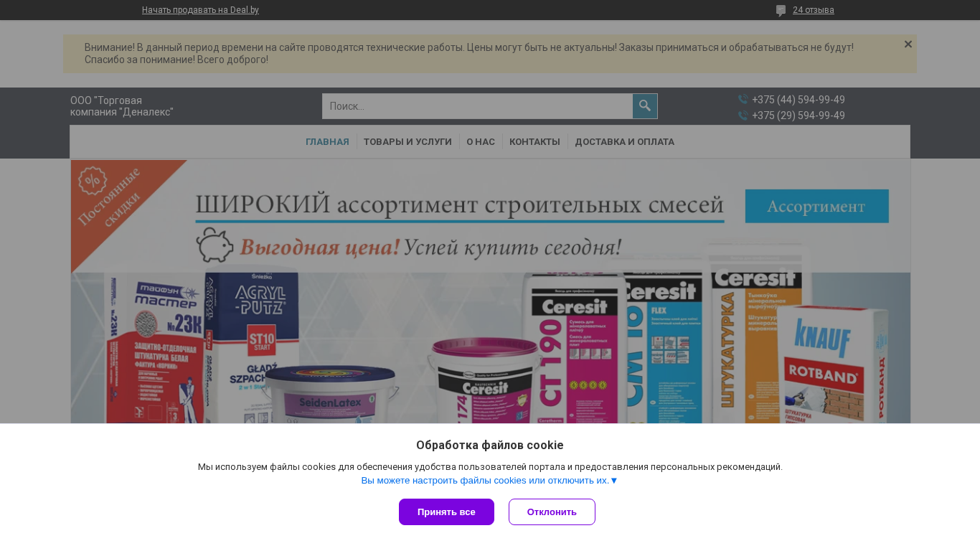Call the +375 (44) 594-99-49 number
The height and width of the screenshot is (551, 980).
[798, 100]
